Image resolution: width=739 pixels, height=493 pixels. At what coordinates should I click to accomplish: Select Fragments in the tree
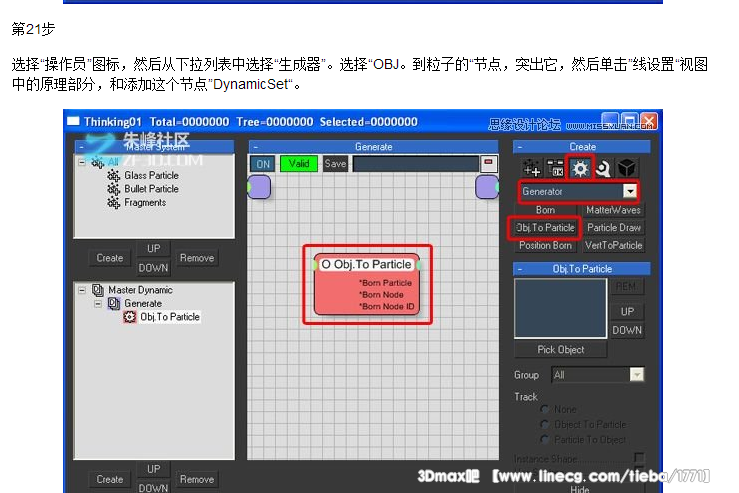(145, 203)
